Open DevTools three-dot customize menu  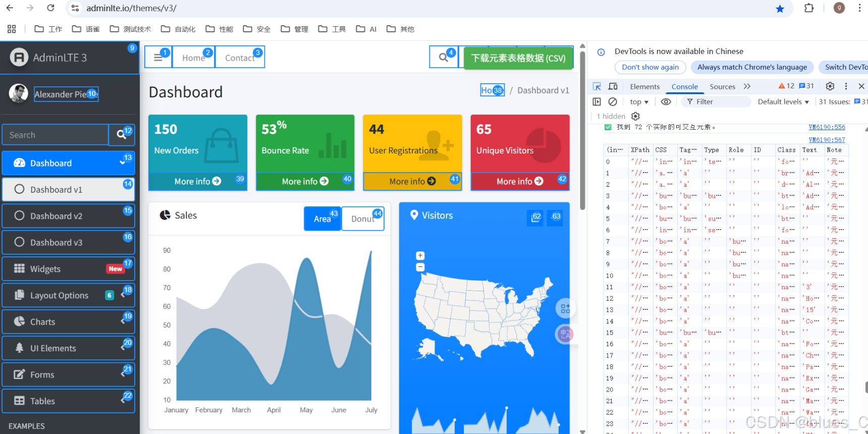tap(846, 86)
